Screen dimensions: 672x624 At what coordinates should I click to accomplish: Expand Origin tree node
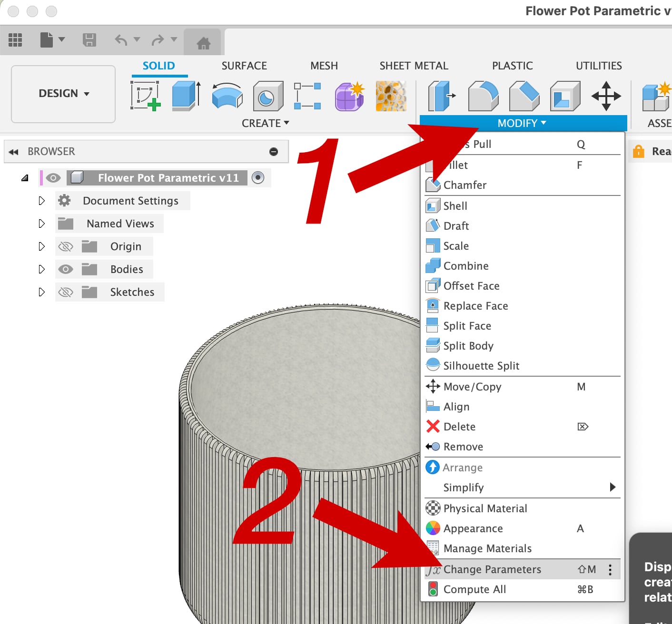click(42, 246)
